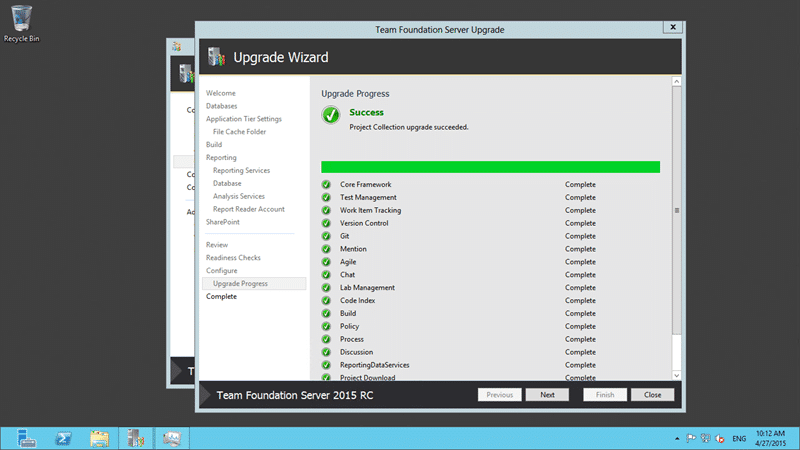Image resolution: width=800 pixels, height=450 pixels.
Task: Click the Core Framework green check icon
Action: [326, 184]
